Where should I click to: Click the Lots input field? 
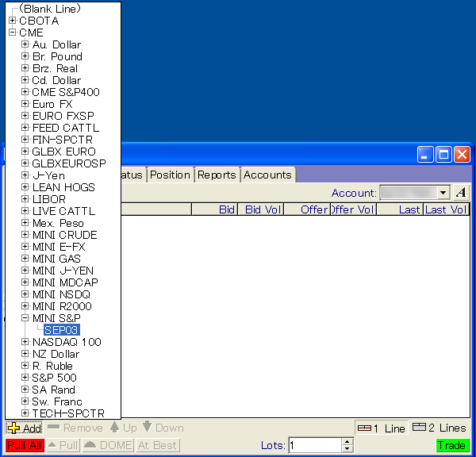point(315,445)
